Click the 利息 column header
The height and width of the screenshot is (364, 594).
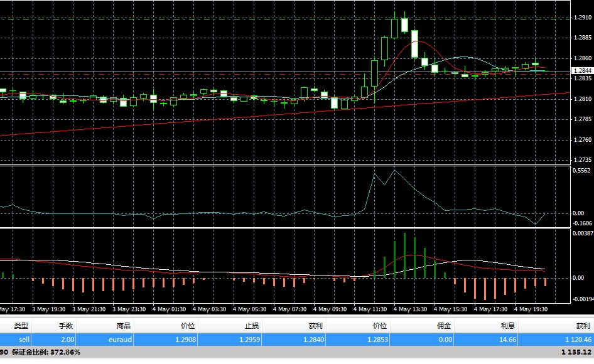click(x=507, y=326)
